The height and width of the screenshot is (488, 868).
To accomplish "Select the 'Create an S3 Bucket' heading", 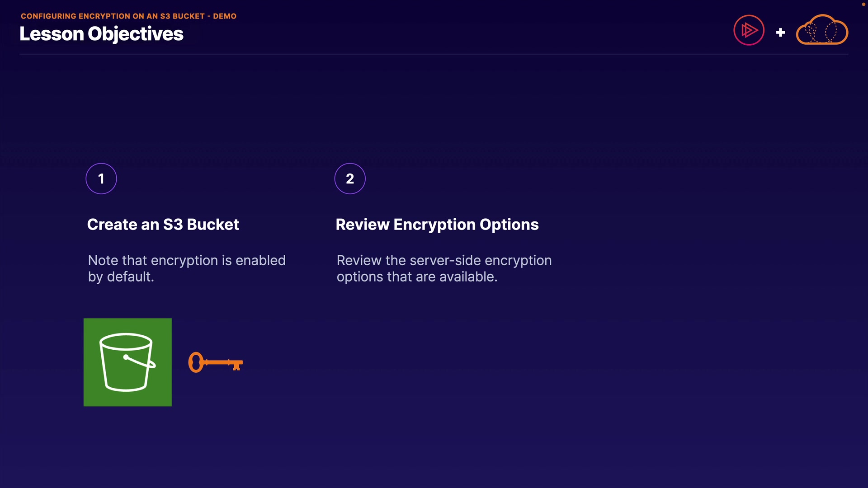I will [x=163, y=225].
